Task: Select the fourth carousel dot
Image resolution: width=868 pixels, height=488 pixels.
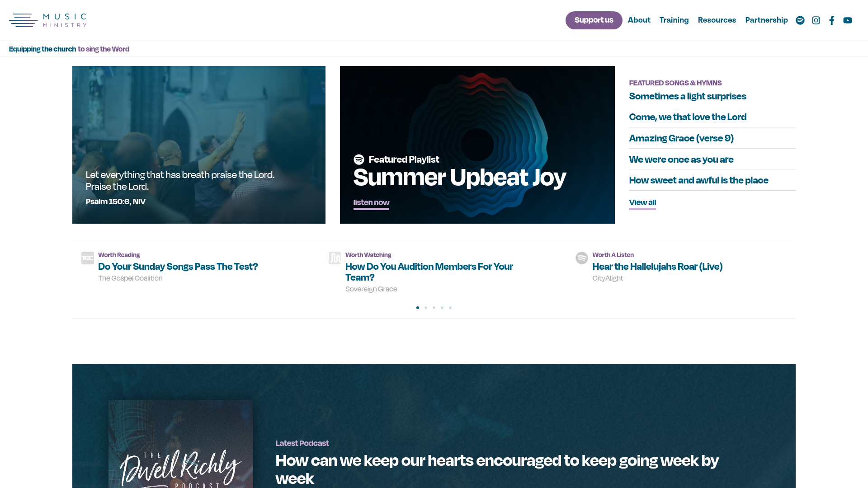Action: coord(442,308)
